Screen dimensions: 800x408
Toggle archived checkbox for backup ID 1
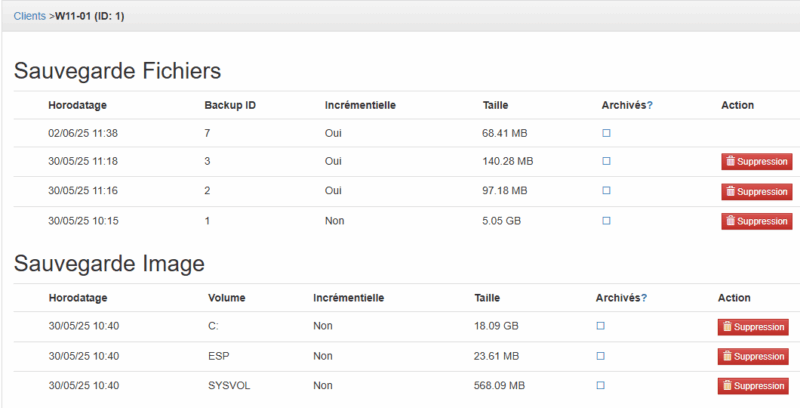click(x=606, y=221)
